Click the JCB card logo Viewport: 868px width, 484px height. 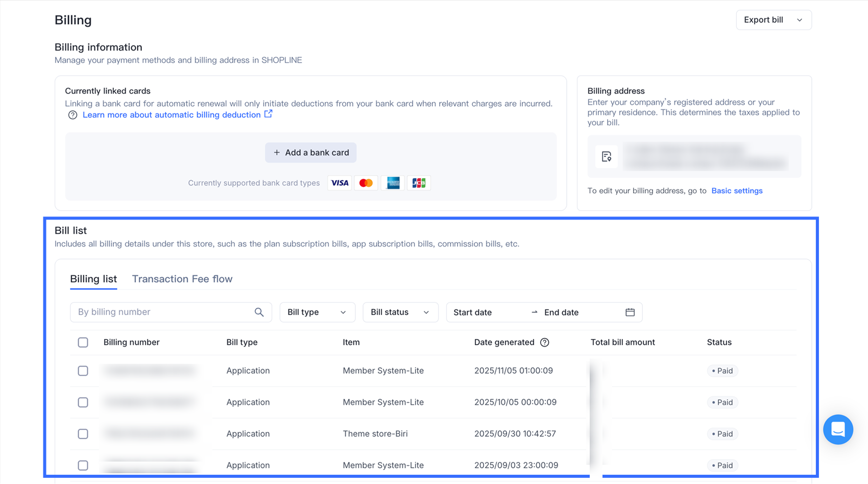pos(419,183)
